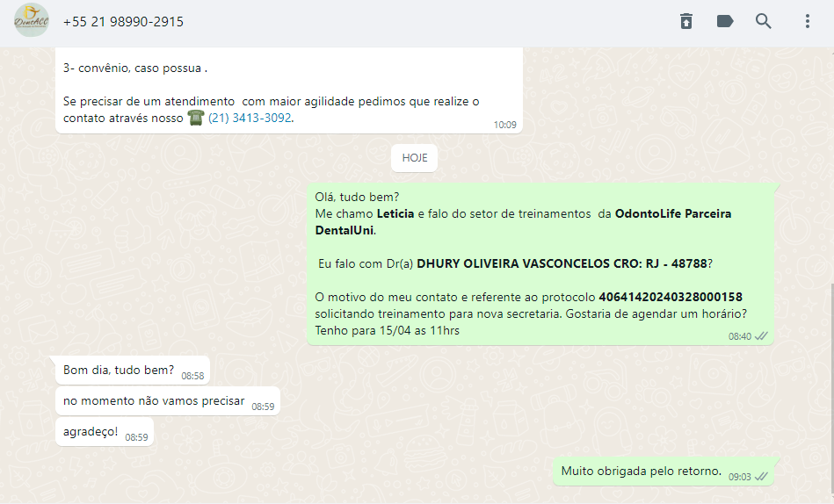Select the "Muito obrigada pelo retorno." message
The width and height of the screenshot is (834, 504).
tap(664, 472)
